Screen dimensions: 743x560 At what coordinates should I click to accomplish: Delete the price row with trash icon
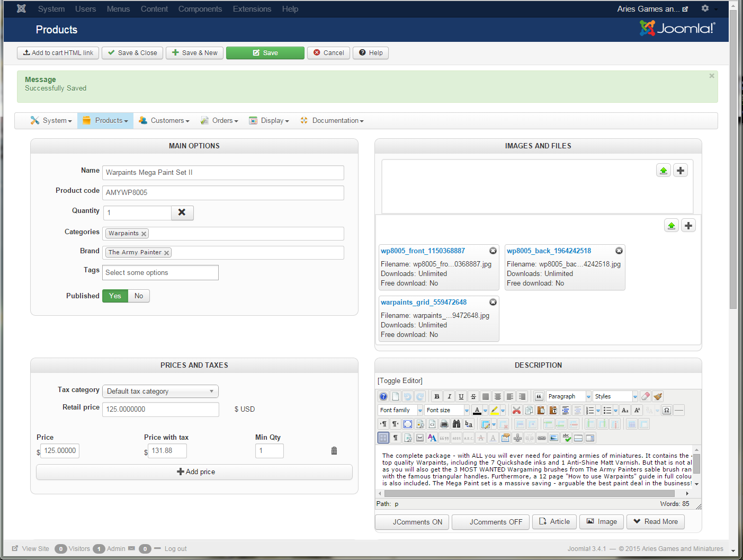pos(334,451)
